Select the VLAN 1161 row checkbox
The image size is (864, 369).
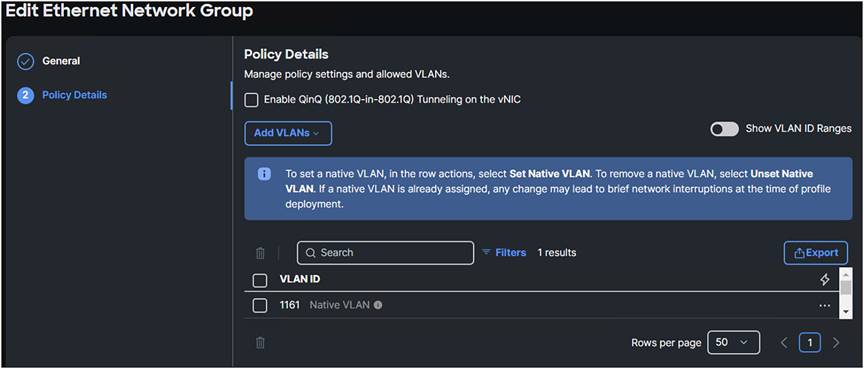pyautogui.click(x=260, y=305)
